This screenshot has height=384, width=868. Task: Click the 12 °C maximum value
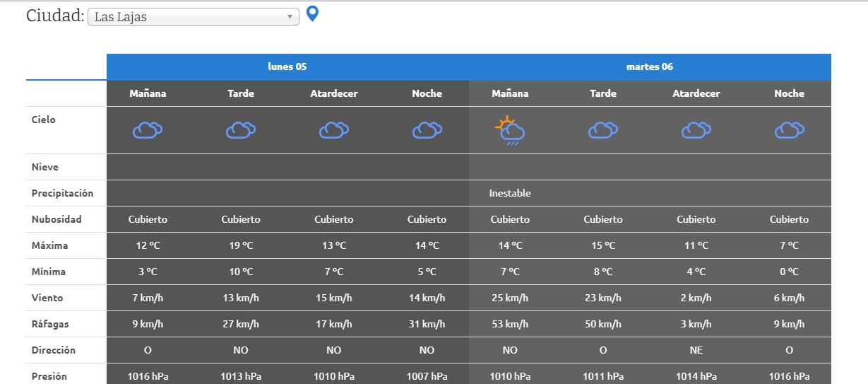[x=148, y=245]
